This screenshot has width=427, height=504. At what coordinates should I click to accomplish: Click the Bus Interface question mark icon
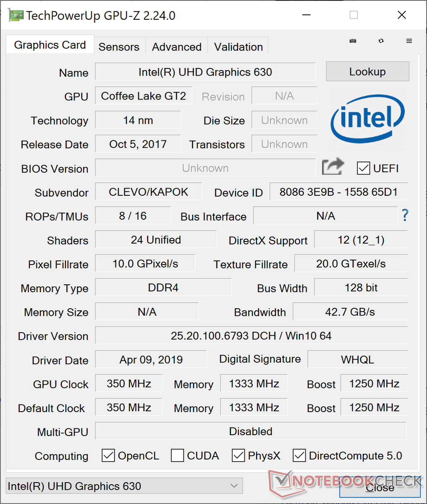pyautogui.click(x=405, y=215)
